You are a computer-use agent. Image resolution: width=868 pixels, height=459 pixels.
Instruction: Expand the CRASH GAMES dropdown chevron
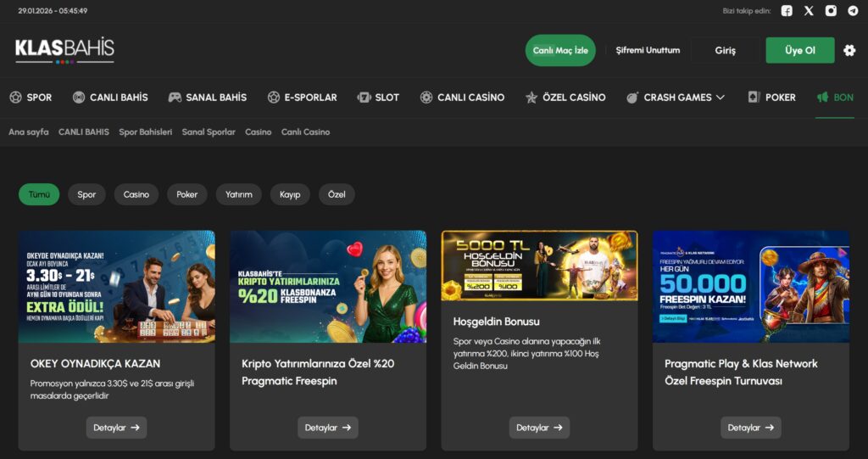pyautogui.click(x=721, y=98)
